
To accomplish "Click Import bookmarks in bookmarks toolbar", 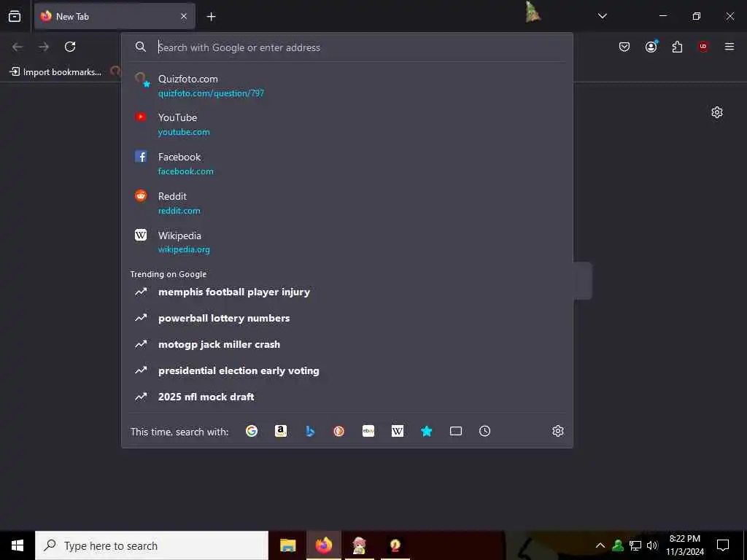I will 55,72.
